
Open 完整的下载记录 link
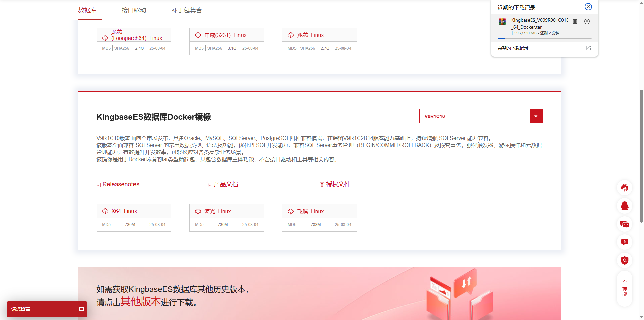tap(513, 48)
